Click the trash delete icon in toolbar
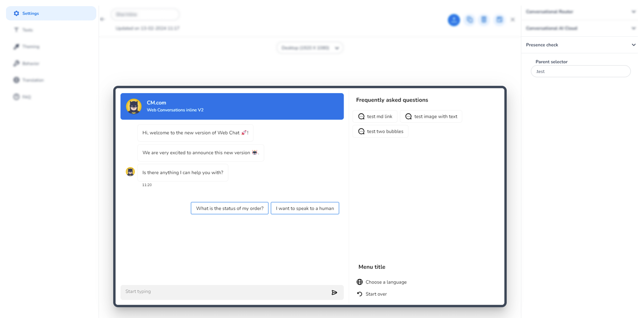The image size is (644, 318). pos(484,20)
